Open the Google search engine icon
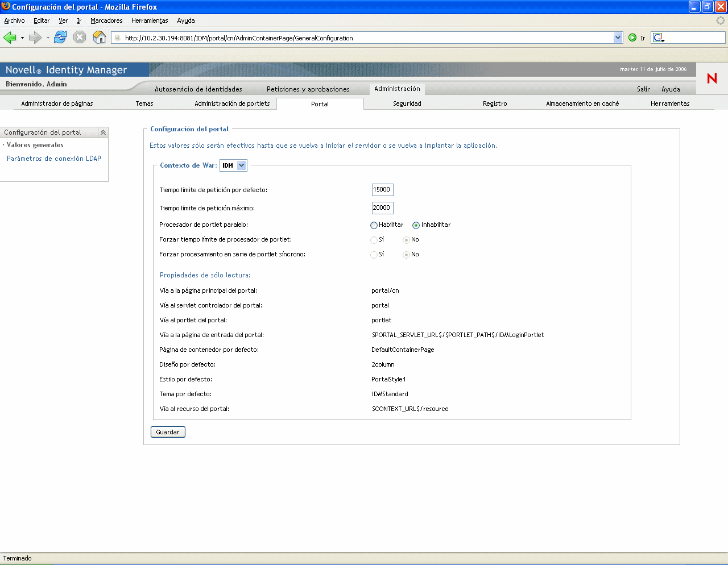Image resolution: width=728 pixels, height=565 pixels. point(658,38)
